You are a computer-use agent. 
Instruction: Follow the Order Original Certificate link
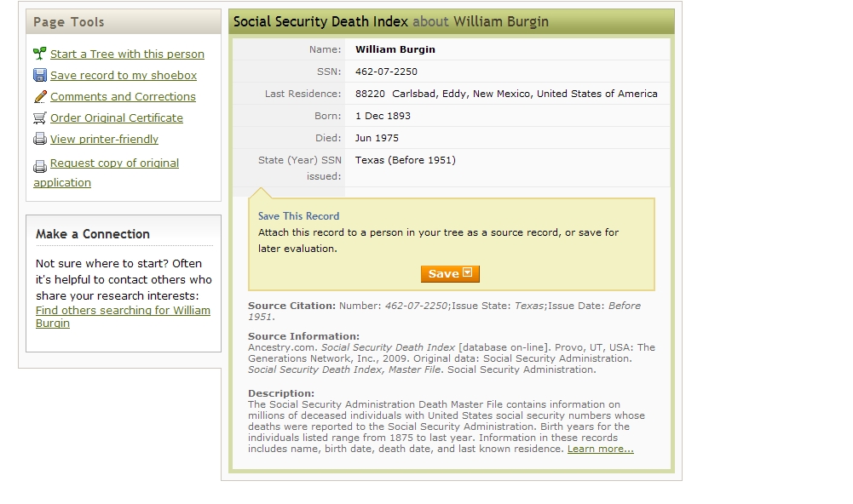tap(117, 117)
